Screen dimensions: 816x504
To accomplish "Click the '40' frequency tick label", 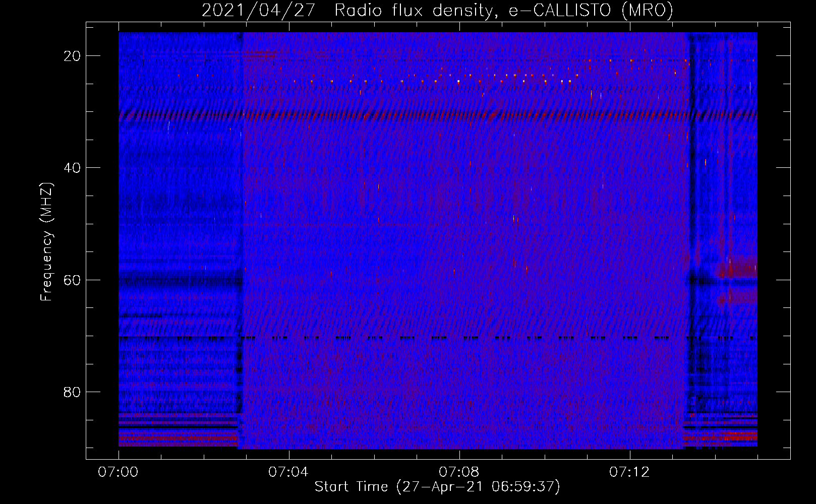I will (72, 168).
